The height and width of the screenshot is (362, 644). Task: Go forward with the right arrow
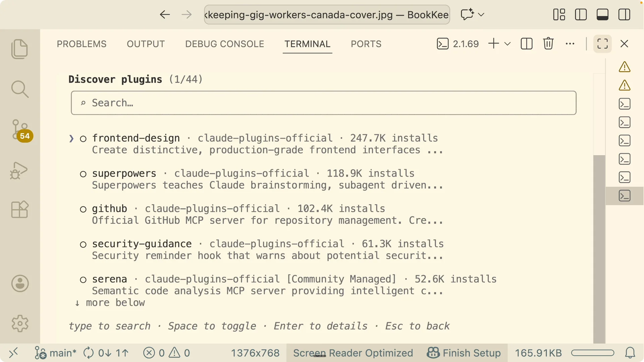click(186, 14)
